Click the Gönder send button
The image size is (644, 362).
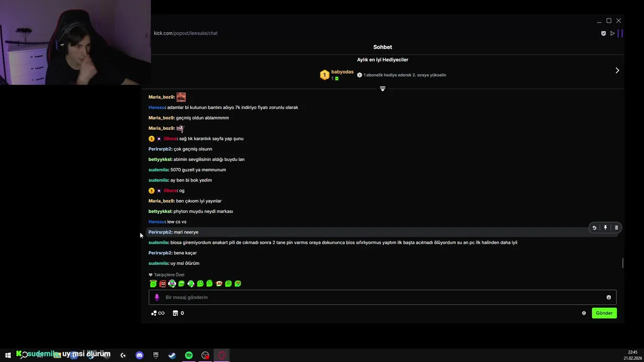(604, 313)
